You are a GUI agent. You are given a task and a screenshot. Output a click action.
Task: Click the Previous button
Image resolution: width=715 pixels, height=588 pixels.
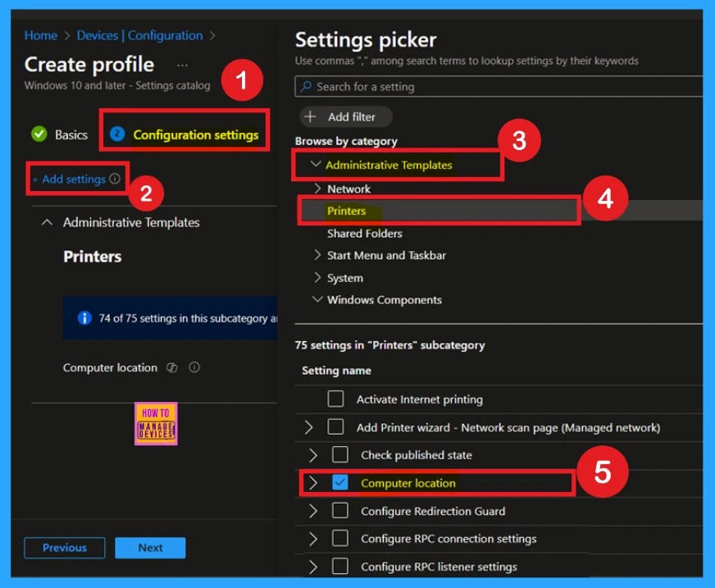(x=64, y=547)
